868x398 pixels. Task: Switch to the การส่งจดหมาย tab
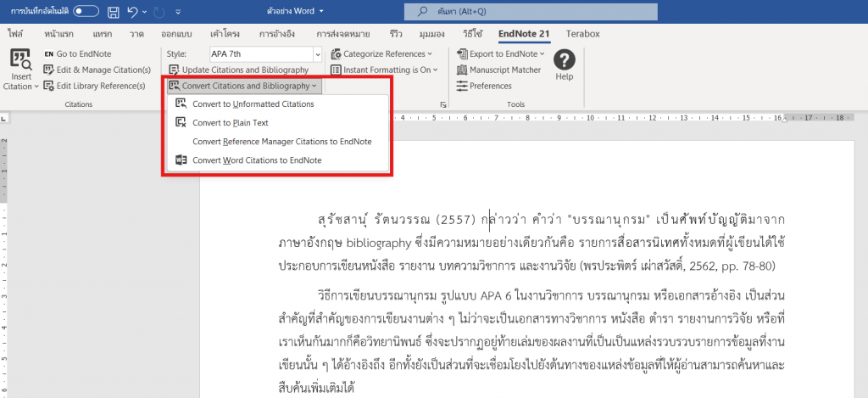coord(342,34)
